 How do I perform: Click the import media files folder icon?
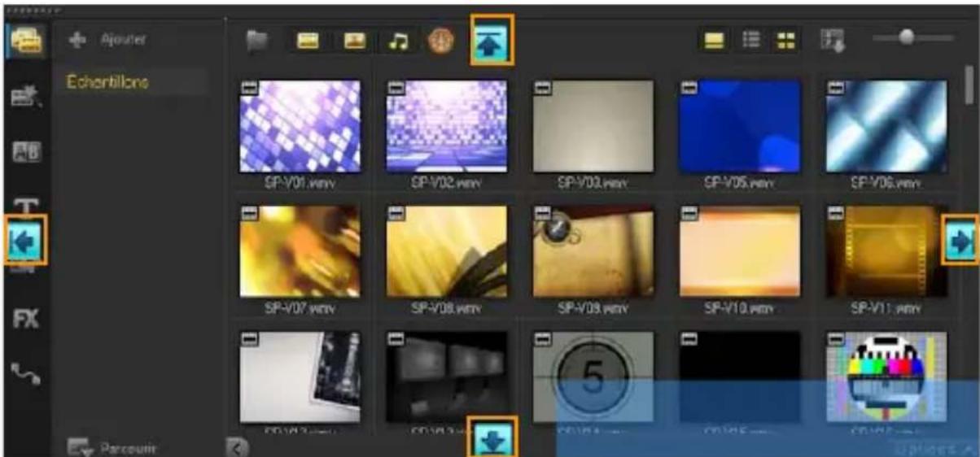[x=258, y=42]
